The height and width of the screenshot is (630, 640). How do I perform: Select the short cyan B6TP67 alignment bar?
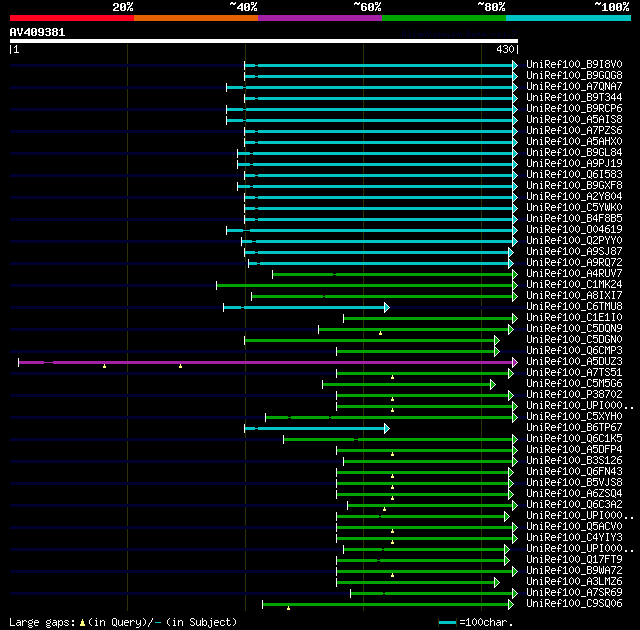[x=317, y=428]
